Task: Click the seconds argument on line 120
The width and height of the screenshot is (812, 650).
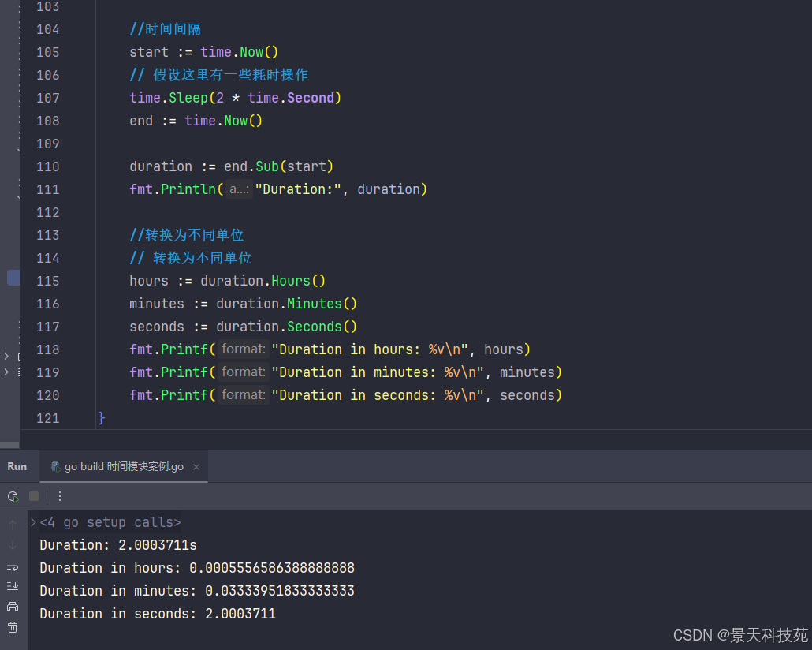Action: [x=527, y=395]
